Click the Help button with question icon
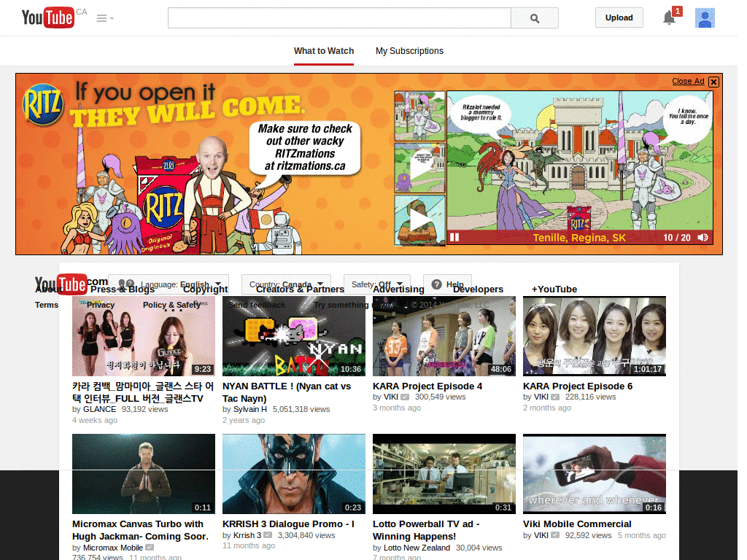This screenshot has height=560, width=747. pyautogui.click(x=447, y=284)
